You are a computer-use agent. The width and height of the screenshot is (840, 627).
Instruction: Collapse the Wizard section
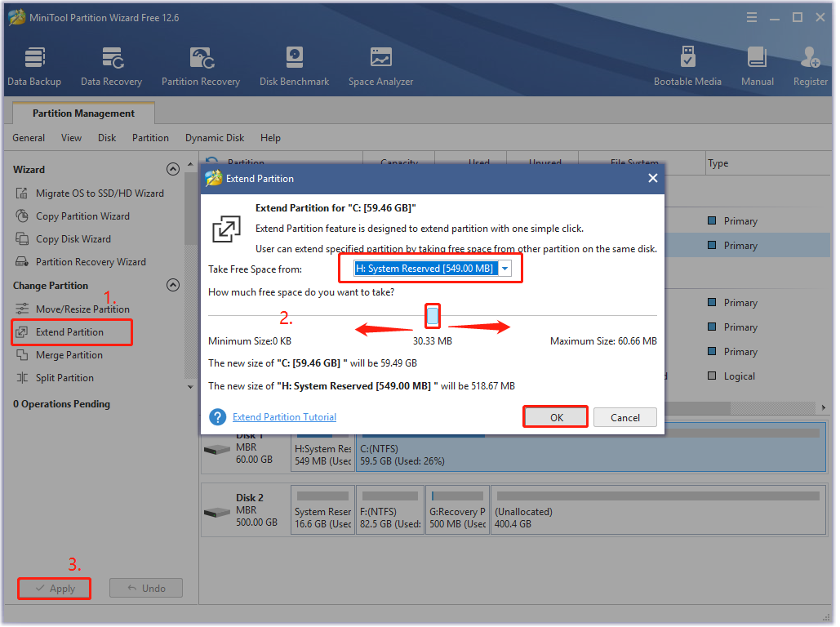(172, 169)
